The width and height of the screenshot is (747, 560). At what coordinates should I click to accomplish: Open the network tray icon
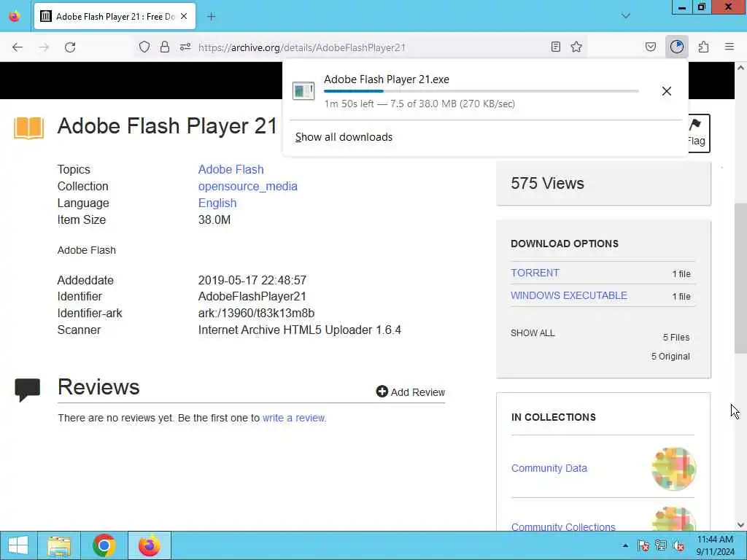click(x=661, y=545)
